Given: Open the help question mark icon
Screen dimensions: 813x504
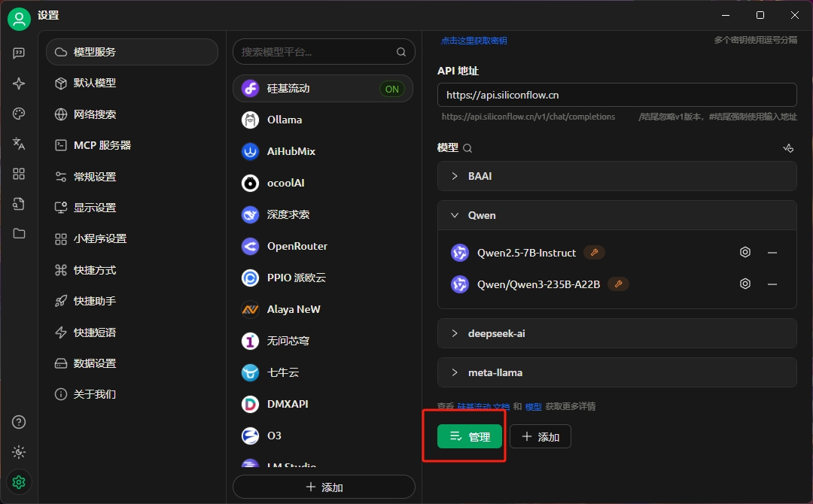Looking at the screenshot, I should tap(19, 422).
